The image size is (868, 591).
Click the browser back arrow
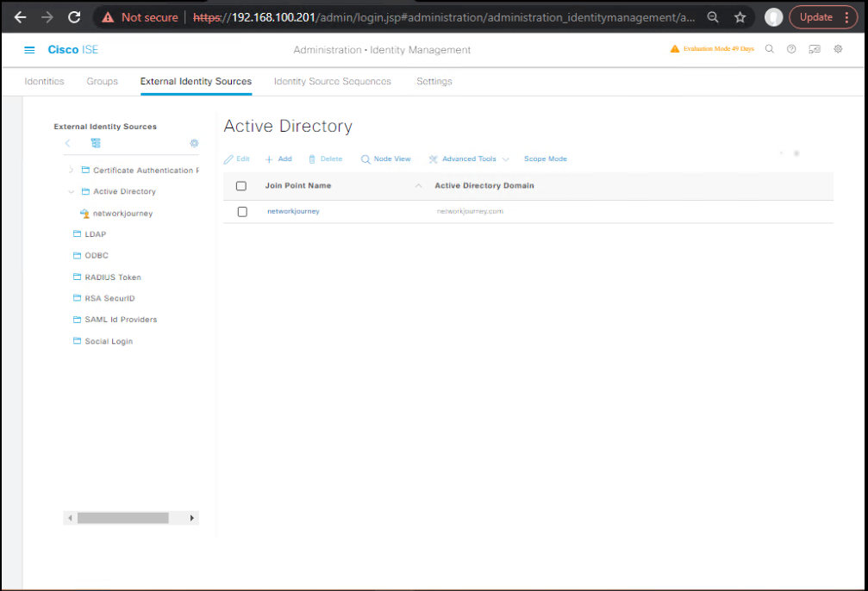click(20, 17)
